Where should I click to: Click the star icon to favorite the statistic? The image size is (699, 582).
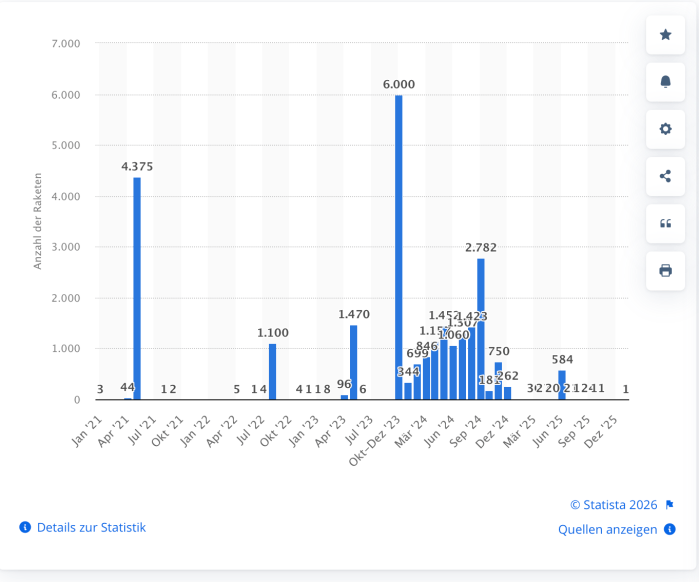[x=665, y=35]
